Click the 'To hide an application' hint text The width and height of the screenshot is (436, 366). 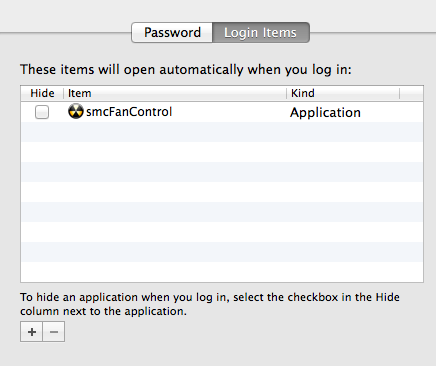coord(210,304)
